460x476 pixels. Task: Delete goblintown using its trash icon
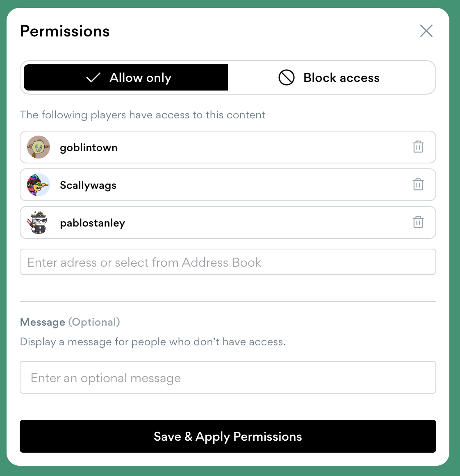point(418,147)
